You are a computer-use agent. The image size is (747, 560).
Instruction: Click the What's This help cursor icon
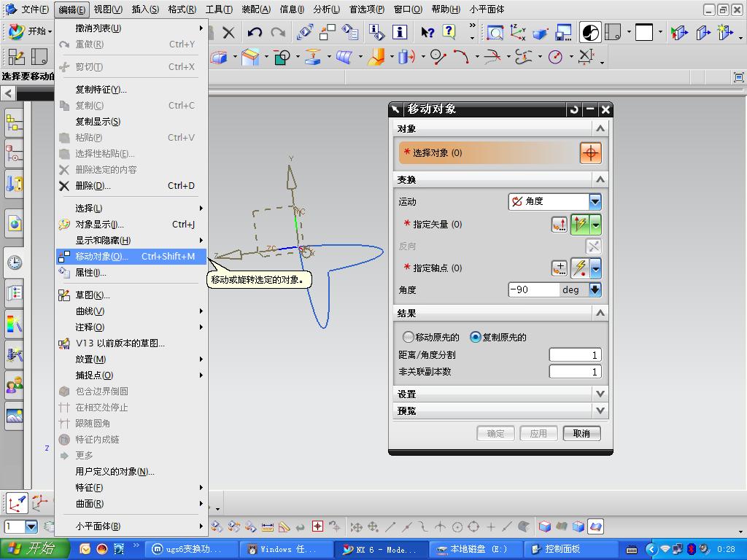tap(427, 32)
